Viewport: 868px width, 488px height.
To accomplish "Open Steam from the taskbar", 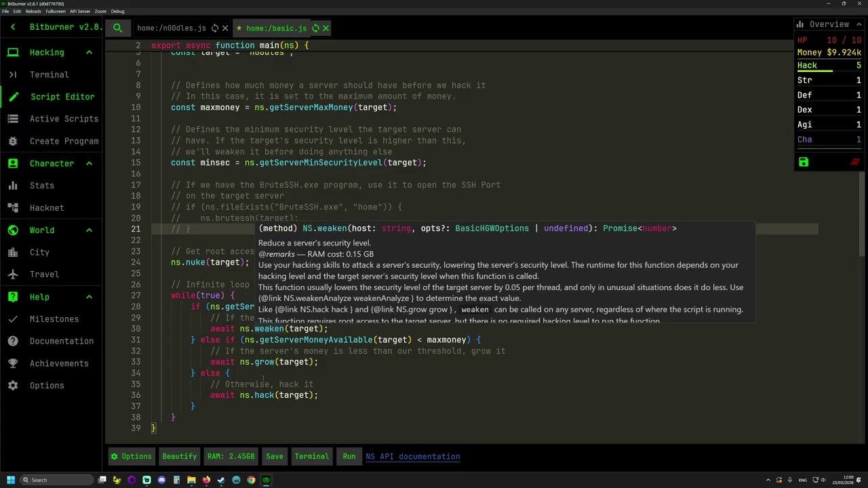I will pyautogui.click(x=221, y=480).
